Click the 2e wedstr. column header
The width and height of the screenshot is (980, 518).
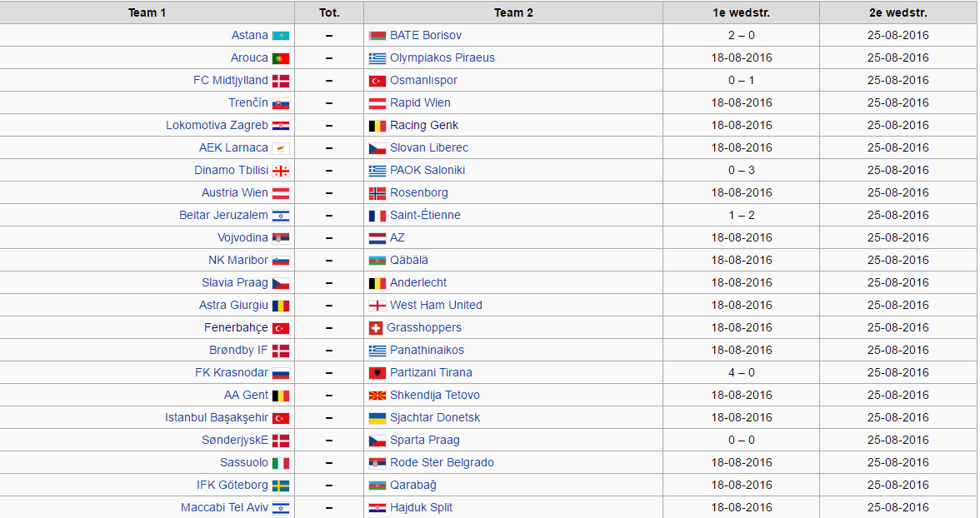(898, 12)
